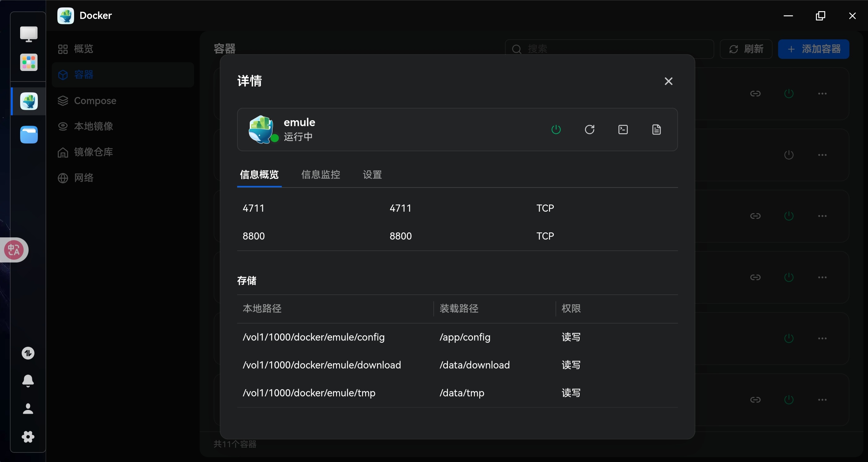868x462 pixels.
Task: Open the Docker app icon in left dock
Action: (28, 101)
